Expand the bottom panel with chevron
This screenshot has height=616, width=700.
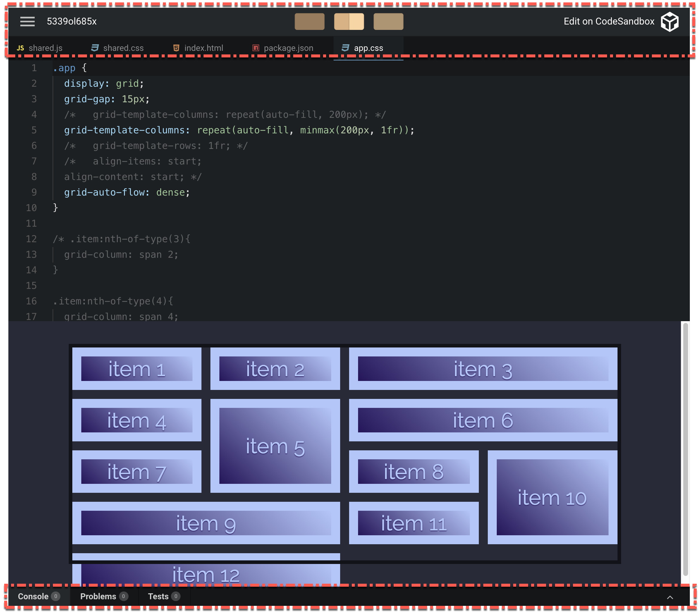pos(670,597)
